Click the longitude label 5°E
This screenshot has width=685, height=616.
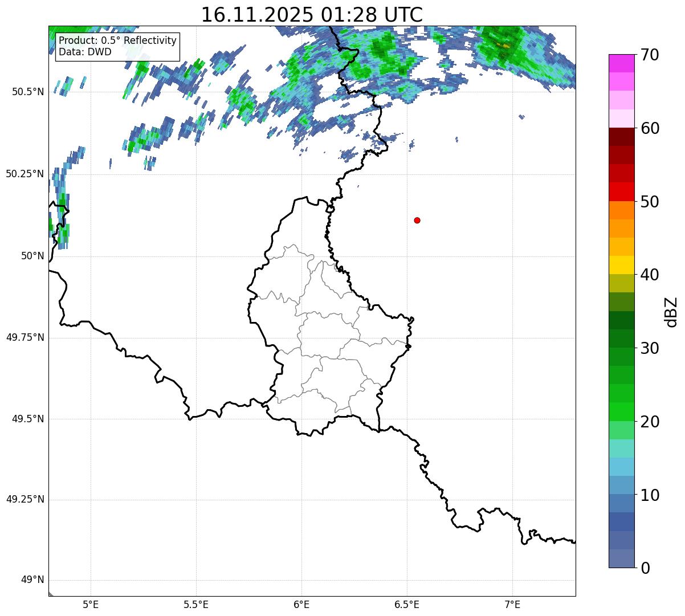click(91, 604)
